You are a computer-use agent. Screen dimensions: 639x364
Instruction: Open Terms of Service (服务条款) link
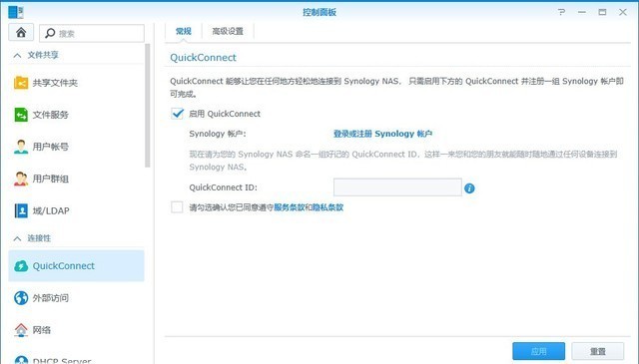(x=289, y=207)
